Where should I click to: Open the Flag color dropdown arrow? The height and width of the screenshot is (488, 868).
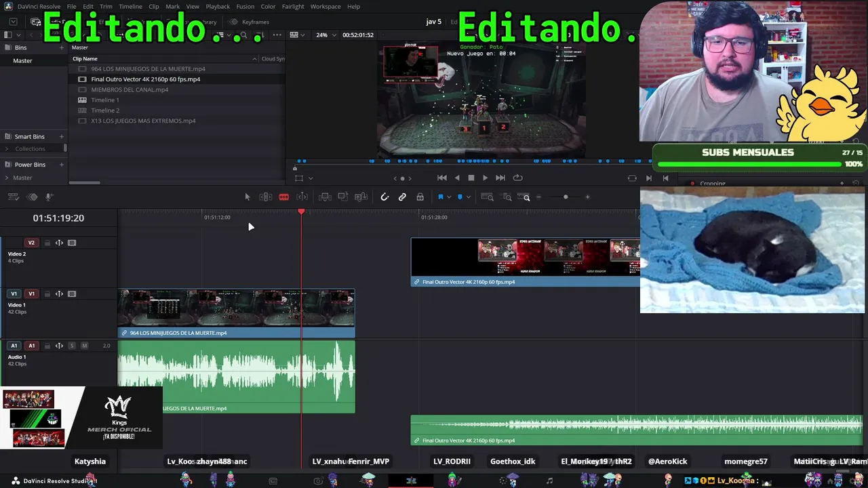tap(448, 197)
